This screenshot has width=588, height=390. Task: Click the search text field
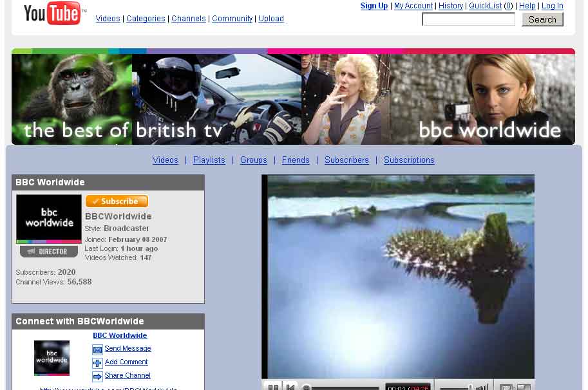(468, 19)
